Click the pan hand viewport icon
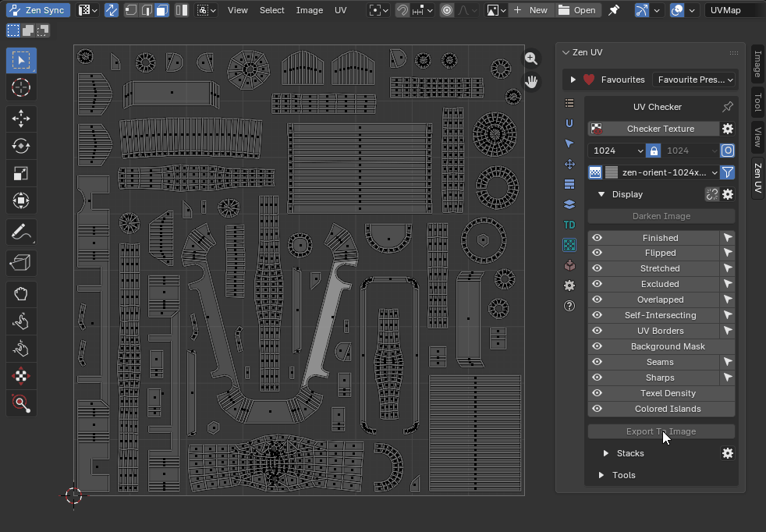 [x=531, y=81]
